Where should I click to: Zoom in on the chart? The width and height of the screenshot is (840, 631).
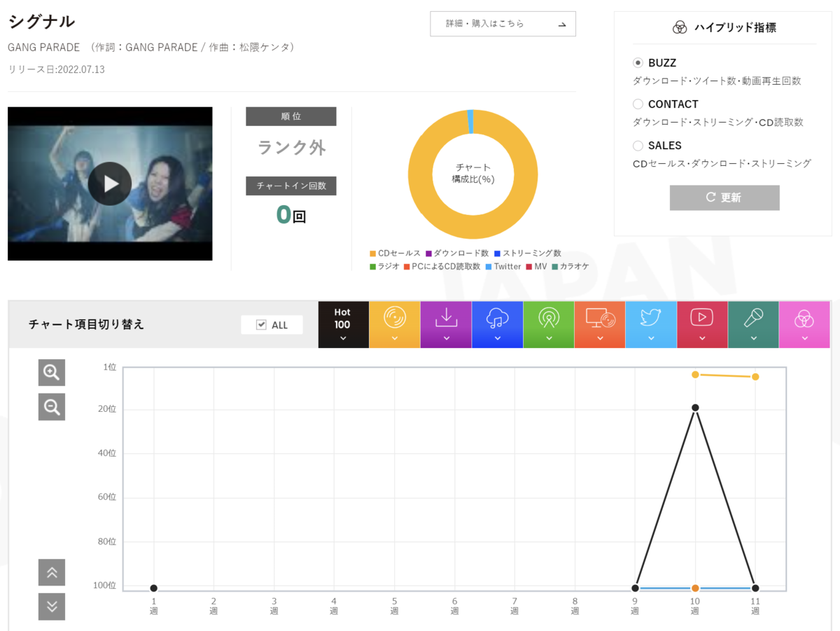52,373
